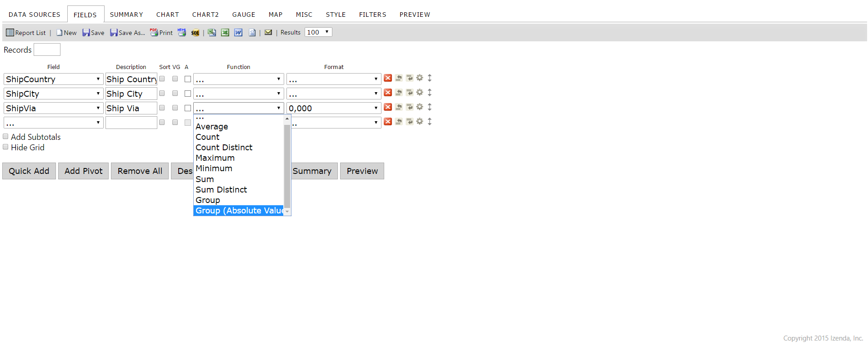Click the move handle for ShipVia row
The width and height of the screenshot is (868, 346).
coord(430,107)
